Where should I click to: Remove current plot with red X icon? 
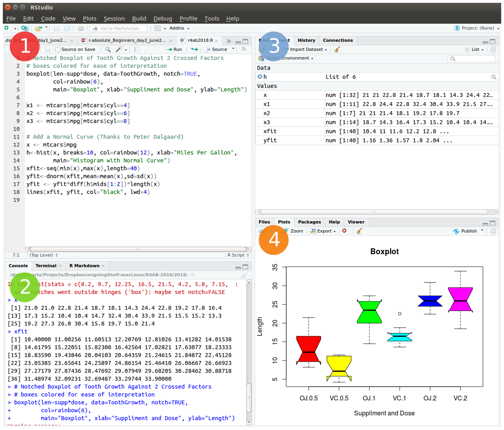[344, 231]
